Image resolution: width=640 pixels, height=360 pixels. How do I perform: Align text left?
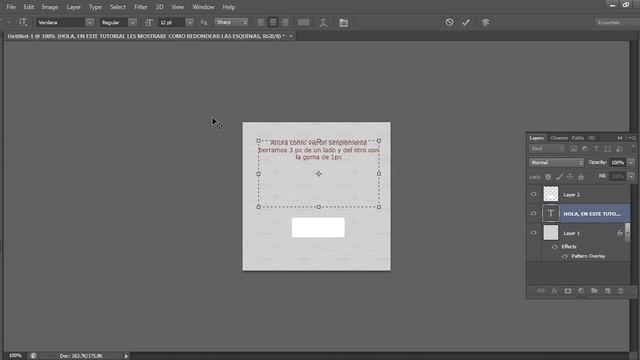coord(261,22)
